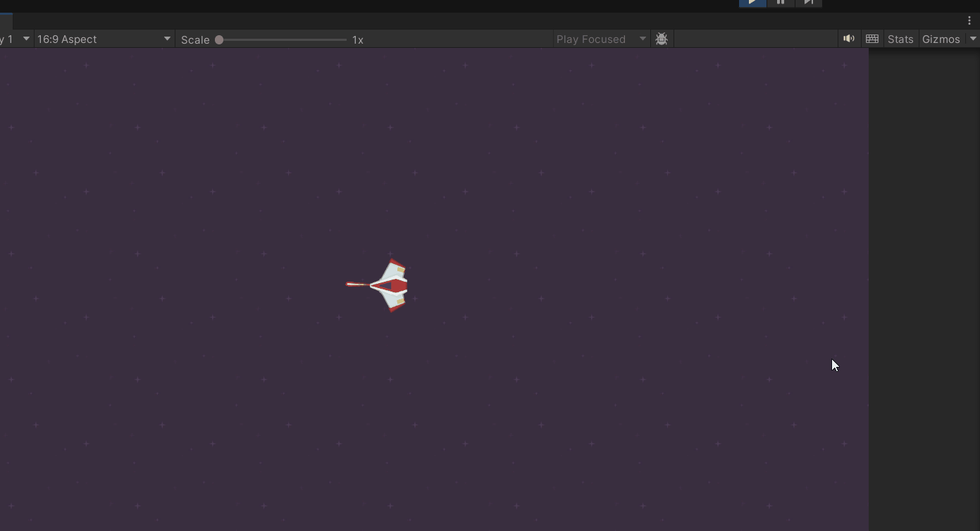
Task: Toggle the Stats button
Action: click(x=900, y=39)
